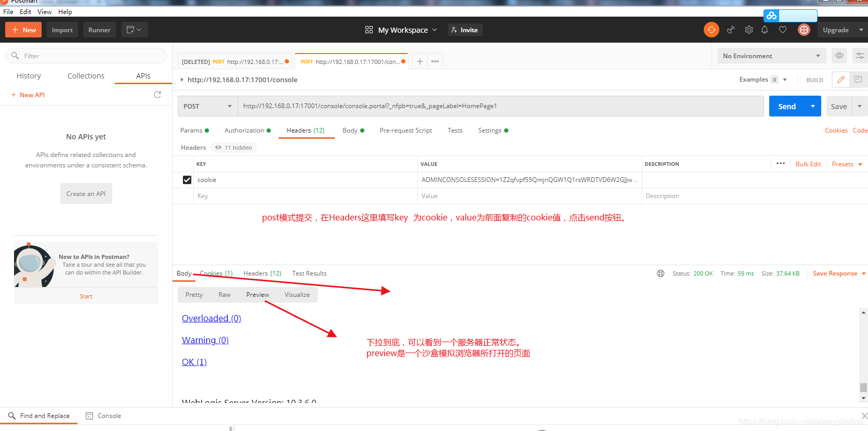Open environment quick look eye icon

coord(839,56)
